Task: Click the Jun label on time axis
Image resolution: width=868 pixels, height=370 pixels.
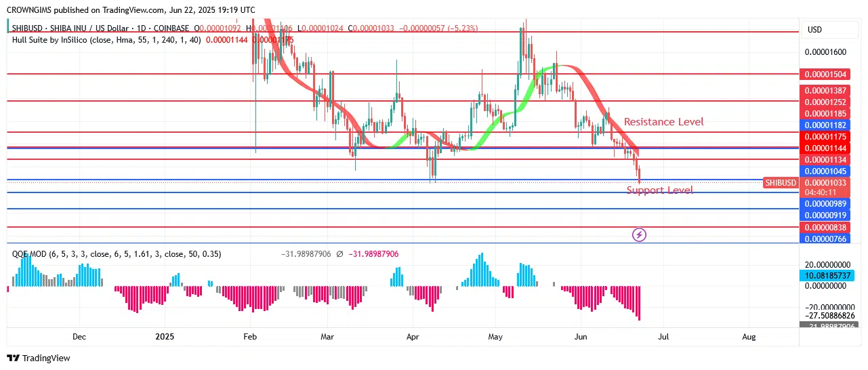Action: click(x=580, y=336)
